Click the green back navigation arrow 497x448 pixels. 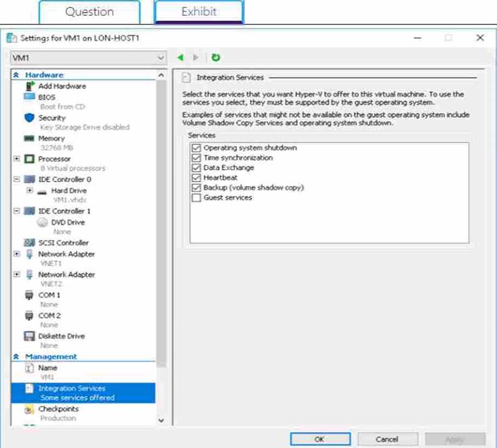tap(180, 58)
